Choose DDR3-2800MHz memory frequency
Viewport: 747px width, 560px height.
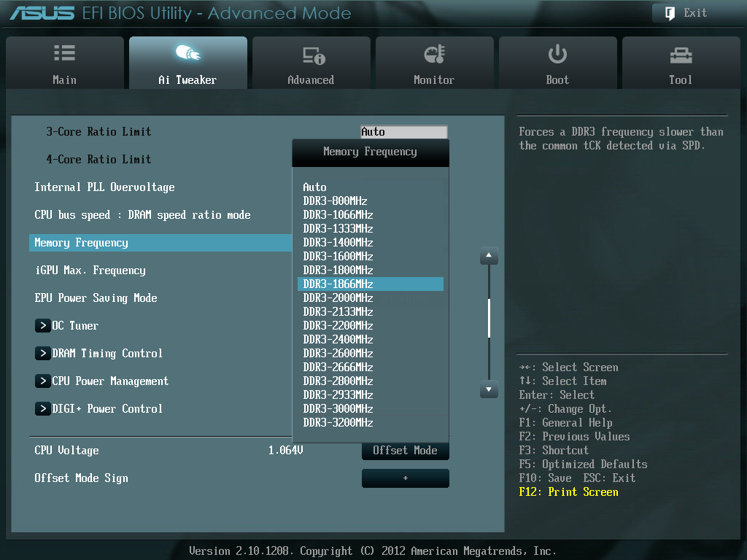pyautogui.click(x=371, y=381)
